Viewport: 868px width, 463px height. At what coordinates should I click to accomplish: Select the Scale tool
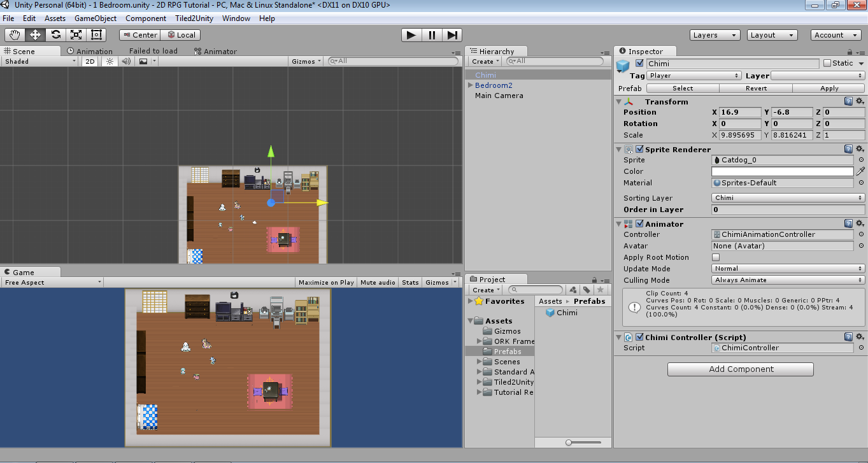click(76, 35)
